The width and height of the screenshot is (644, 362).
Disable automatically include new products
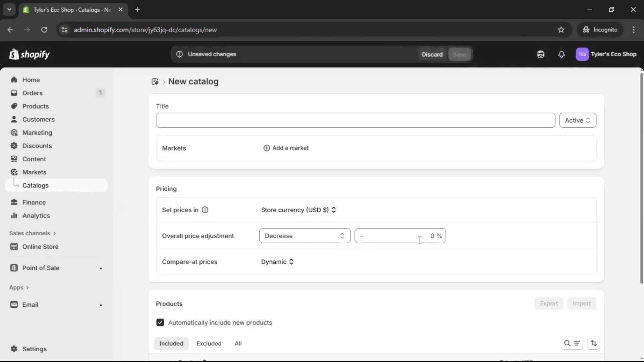(160, 322)
